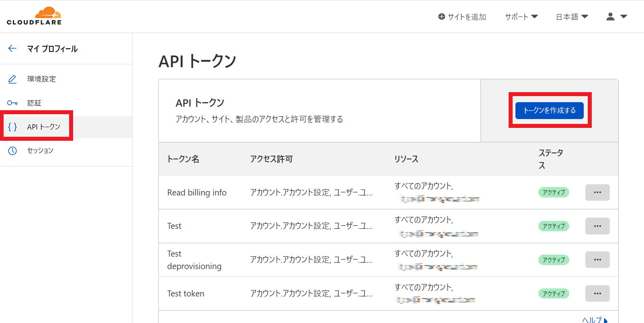The image size is (644, 323).
Task: Click the アクティブ badge in the Test row
Action: tap(554, 226)
